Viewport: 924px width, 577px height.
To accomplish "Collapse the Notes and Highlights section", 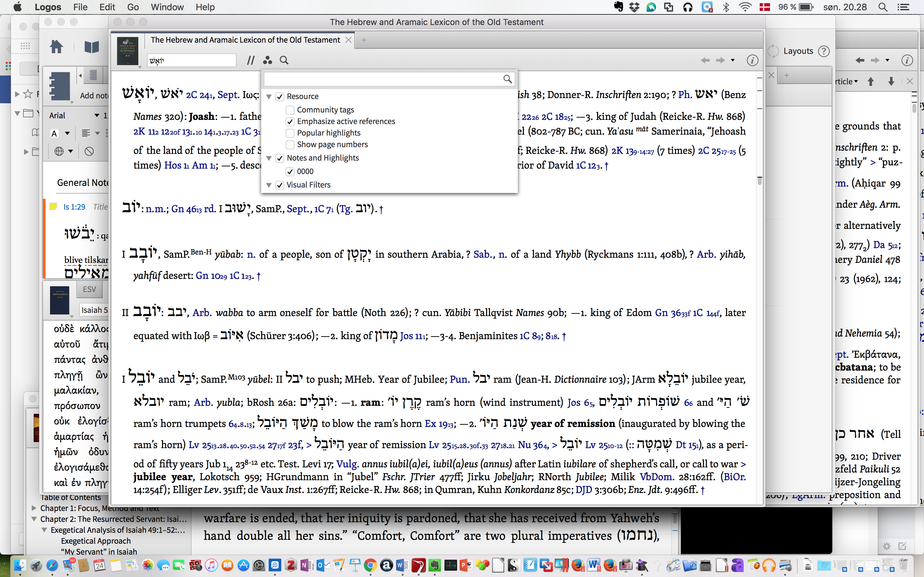I will click(x=269, y=158).
